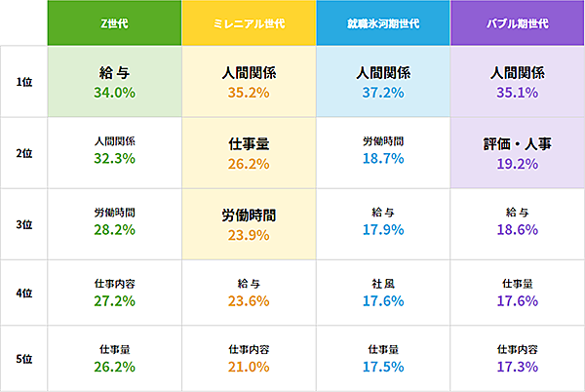Click the 仕事量 26.2% cell under ミレニアル世代
585x392 pixels.
249,153
